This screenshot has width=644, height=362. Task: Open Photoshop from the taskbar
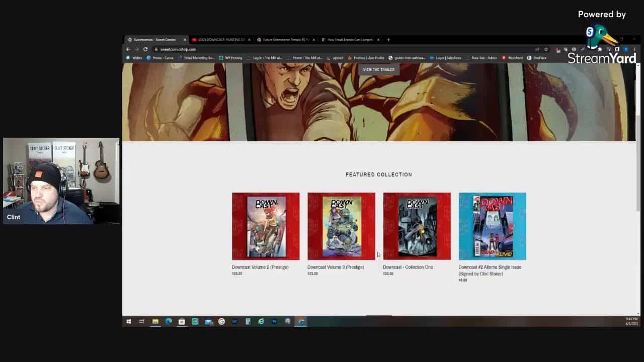[274, 322]
